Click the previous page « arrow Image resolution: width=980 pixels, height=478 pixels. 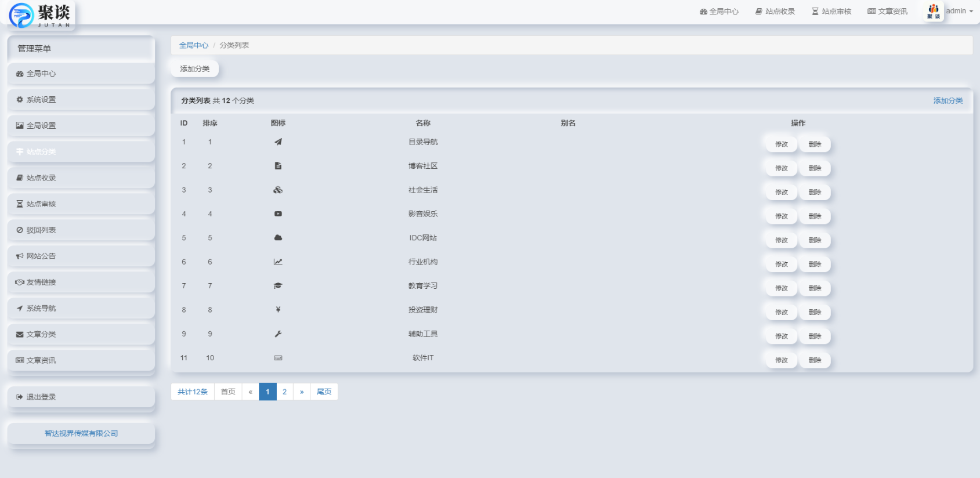tap(251, 392)
